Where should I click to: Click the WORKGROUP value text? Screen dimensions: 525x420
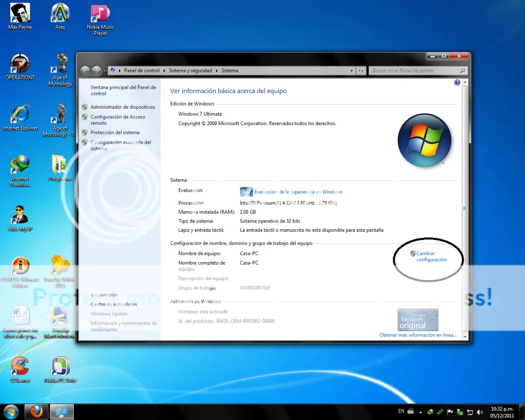[255, 288]
